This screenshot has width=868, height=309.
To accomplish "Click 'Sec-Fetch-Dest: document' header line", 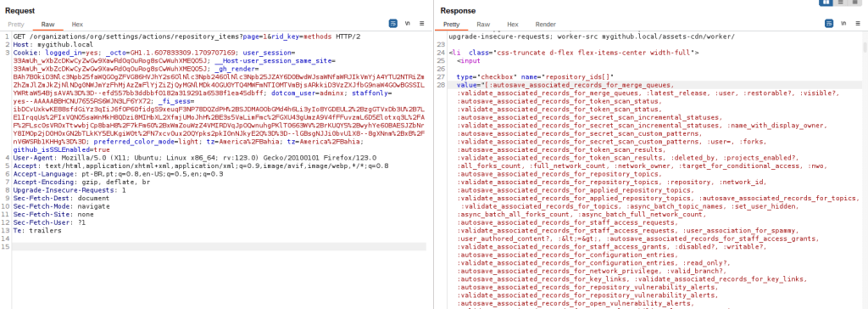I will (61, 198).
